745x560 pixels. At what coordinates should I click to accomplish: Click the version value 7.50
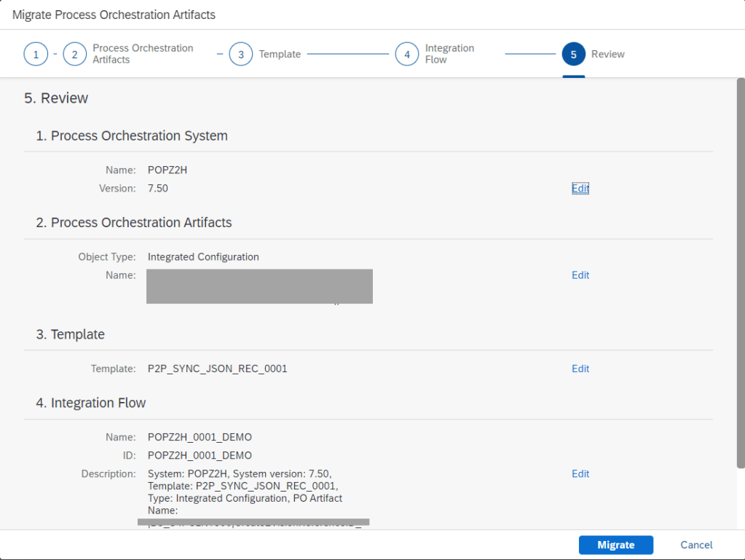coord(158,189)
